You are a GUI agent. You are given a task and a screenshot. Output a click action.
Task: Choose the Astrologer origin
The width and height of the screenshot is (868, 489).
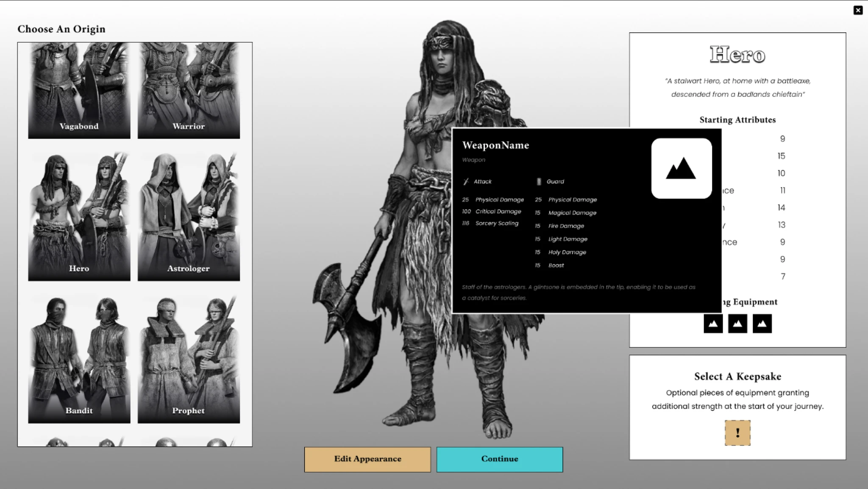(189, 216)
